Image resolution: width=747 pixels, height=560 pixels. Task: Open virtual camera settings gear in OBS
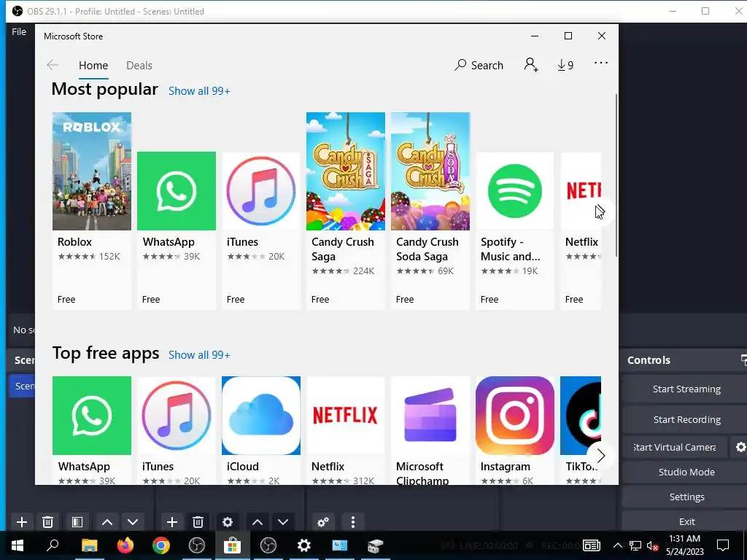click(x=740, y=447)
